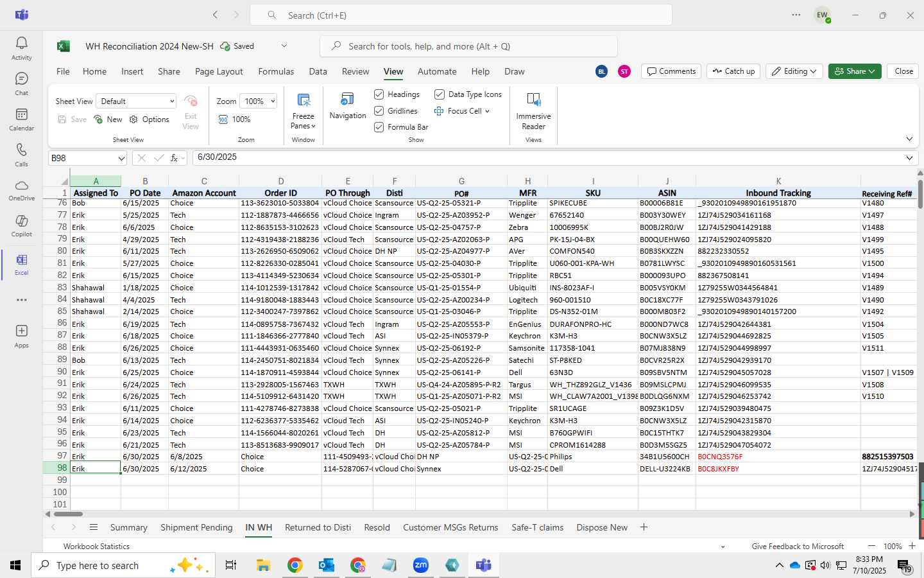This screenshot has height=578, width=924.
Task: Open the Teams settings and more ellipsis
Action: 796,15
